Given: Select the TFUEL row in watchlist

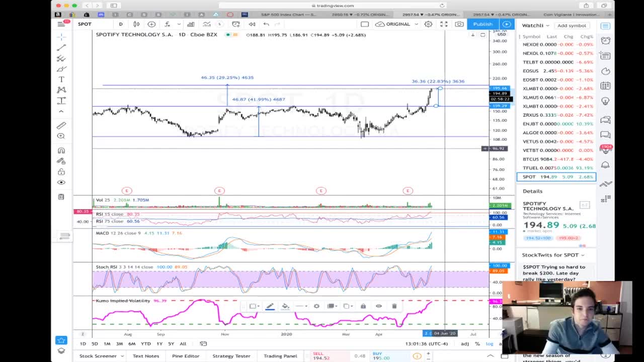Looking at the screenshot, I should point(556,168).
